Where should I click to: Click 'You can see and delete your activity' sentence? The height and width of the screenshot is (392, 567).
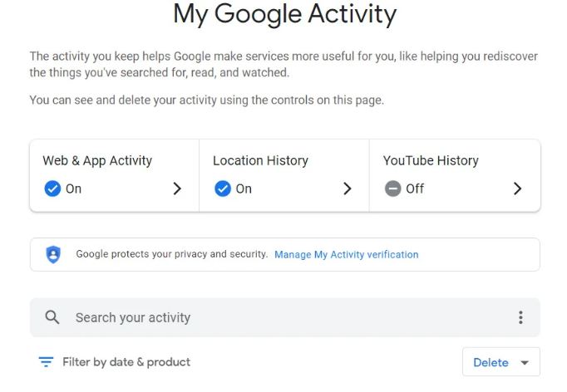[206, 100]
